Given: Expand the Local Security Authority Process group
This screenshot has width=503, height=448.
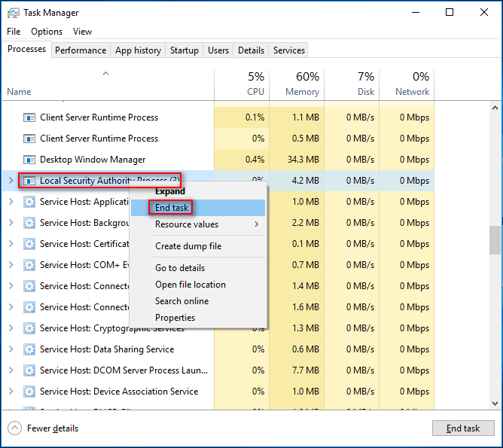Looking at the screenshot, I should click(11, 181).
